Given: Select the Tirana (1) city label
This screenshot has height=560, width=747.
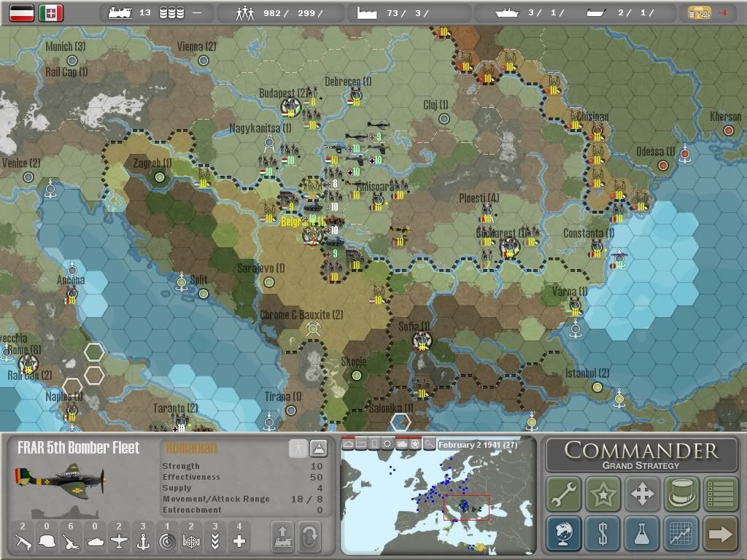Looking at the screenshot, I should coord(283,396).
